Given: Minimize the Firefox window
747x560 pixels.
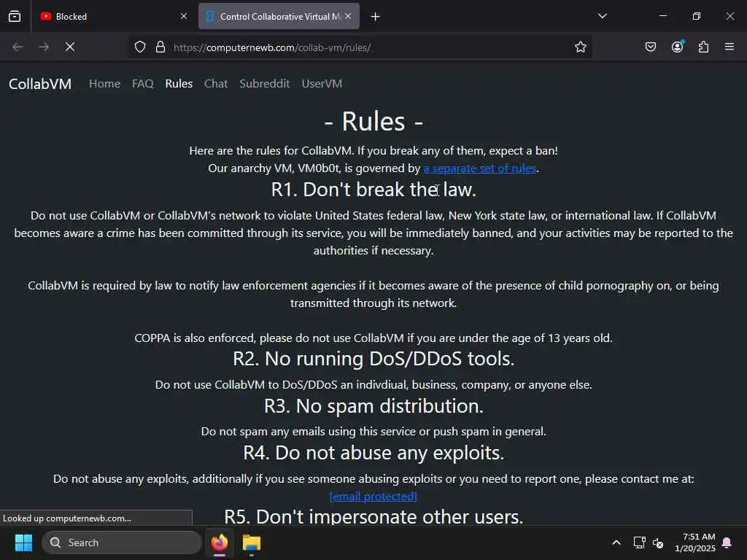Looking at the screenshot, I should tap(662, 16).
